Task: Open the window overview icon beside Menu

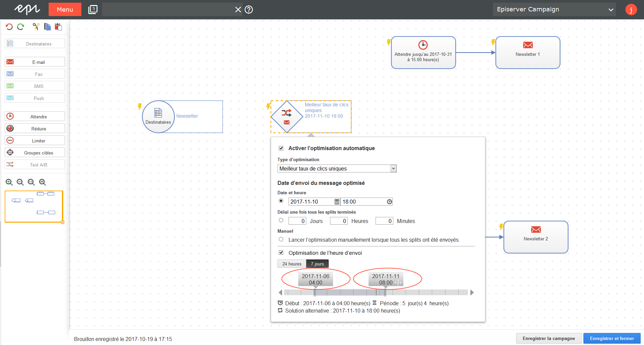Action: 93,9
